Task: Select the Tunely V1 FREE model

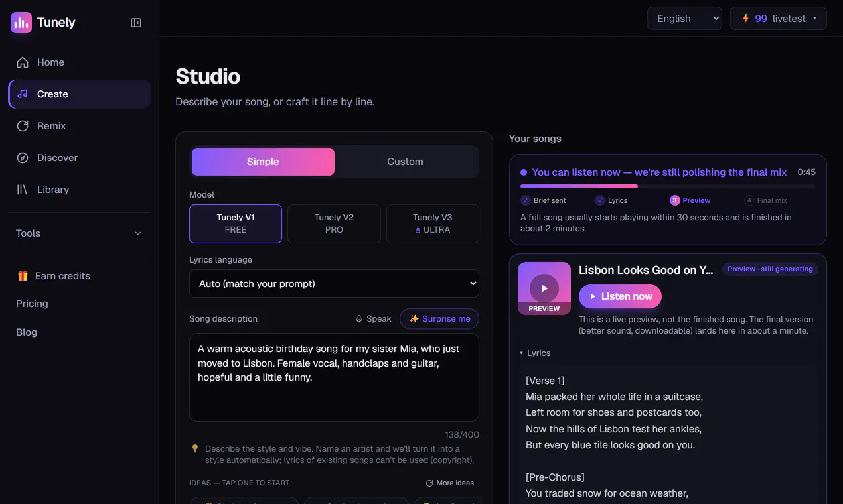Action: coord(236,223)
